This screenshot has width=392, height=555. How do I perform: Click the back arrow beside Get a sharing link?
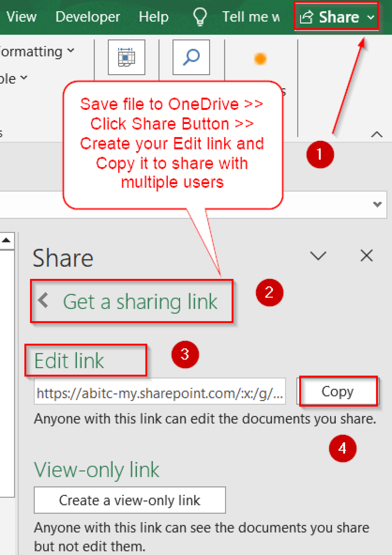coord(43,301)
